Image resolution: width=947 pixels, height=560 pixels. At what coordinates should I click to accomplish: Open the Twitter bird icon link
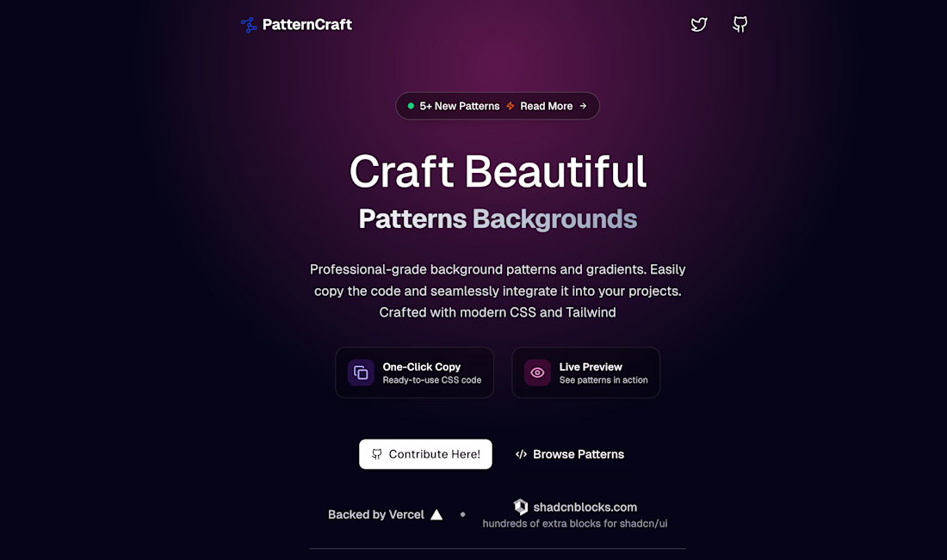pos(699,24)
